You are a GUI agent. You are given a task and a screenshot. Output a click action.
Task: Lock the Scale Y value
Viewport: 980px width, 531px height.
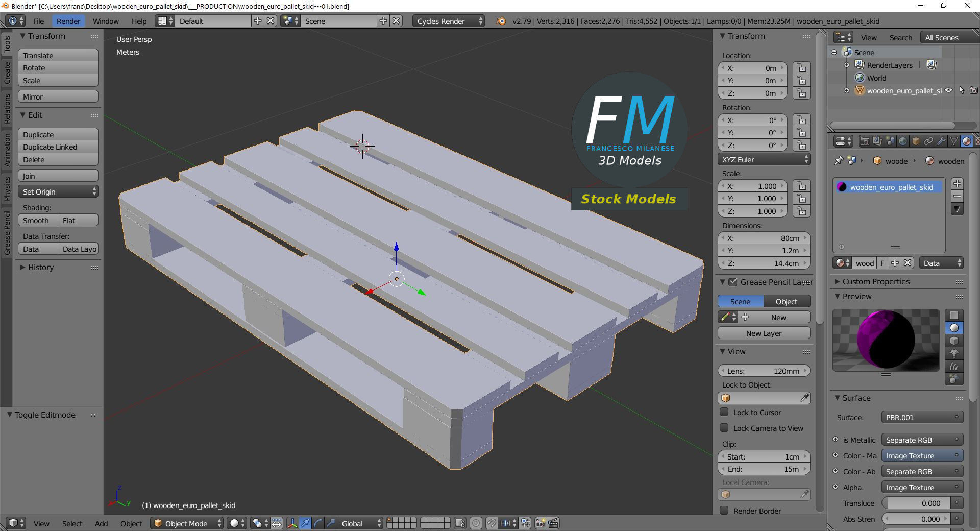click(x=802, y=199)
